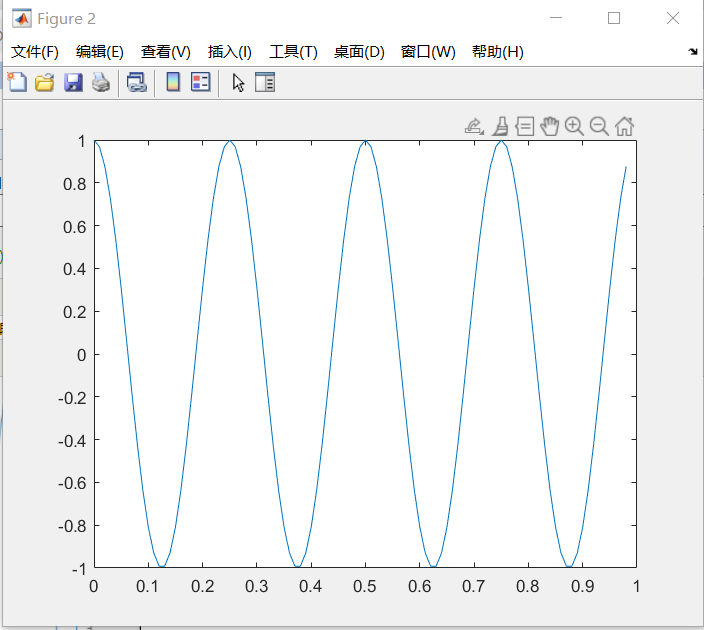Activate the data brushing tool

501,126
